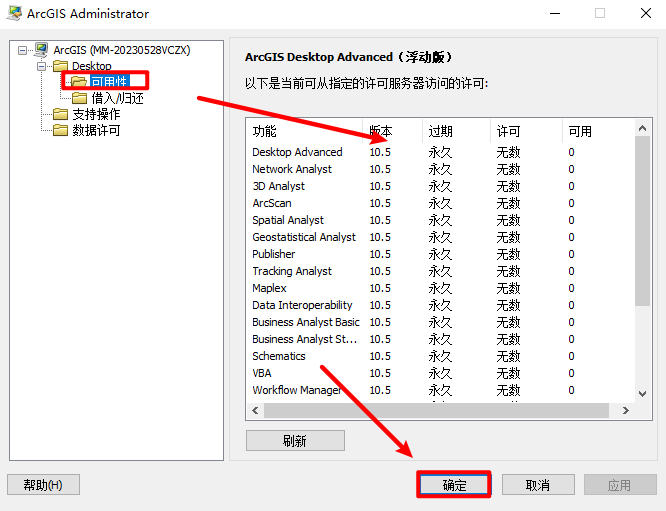Select the Network Analyst license row
Viewport: 666px width, 511px height.
pyautogui.click(x=292, y=169)
